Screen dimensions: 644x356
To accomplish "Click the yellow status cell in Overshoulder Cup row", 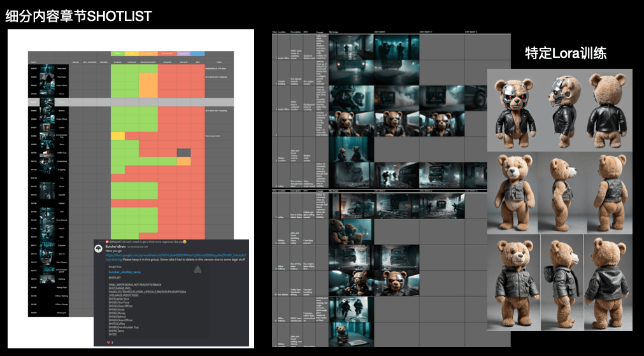I will click(117, 136).
